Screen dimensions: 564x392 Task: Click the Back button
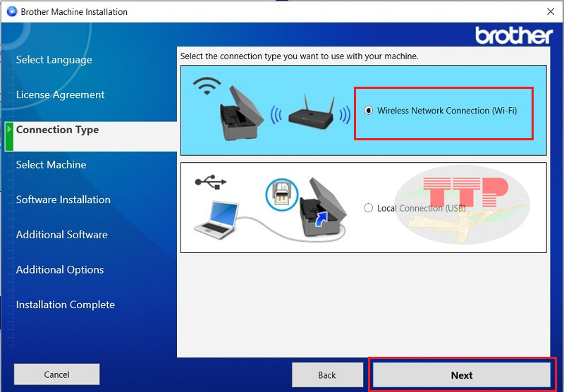click(x=327, y=375)
